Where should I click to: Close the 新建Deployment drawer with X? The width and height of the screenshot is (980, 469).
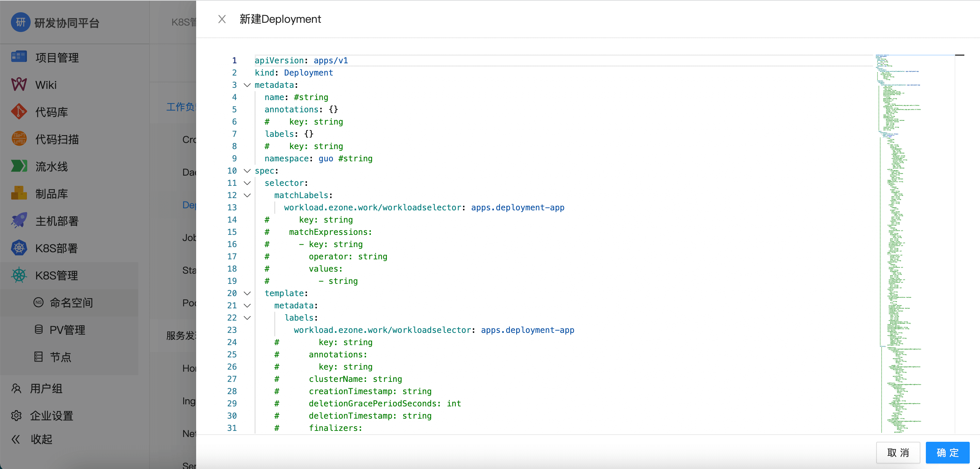222,19
